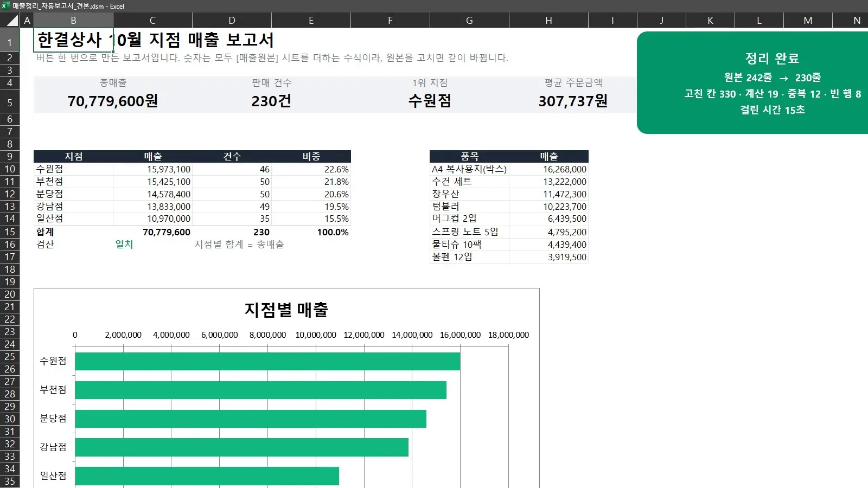Click the 평균 주문금액 label

(x=573, y=83)
